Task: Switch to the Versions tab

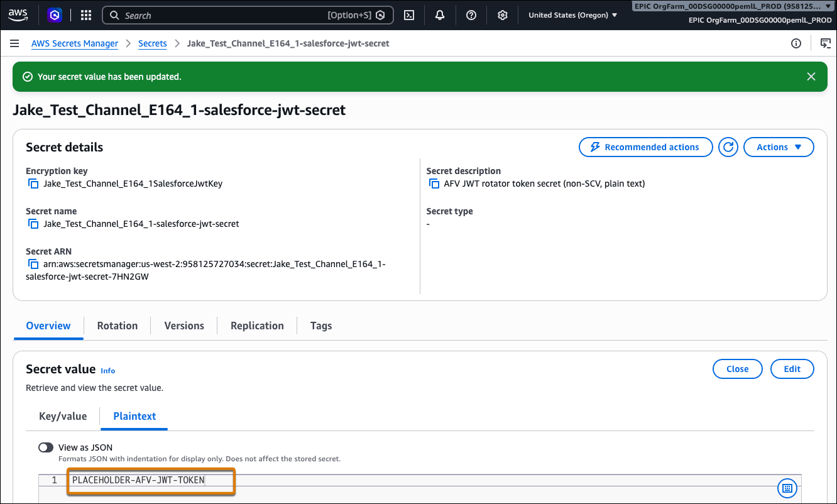Action: (184, 326)
